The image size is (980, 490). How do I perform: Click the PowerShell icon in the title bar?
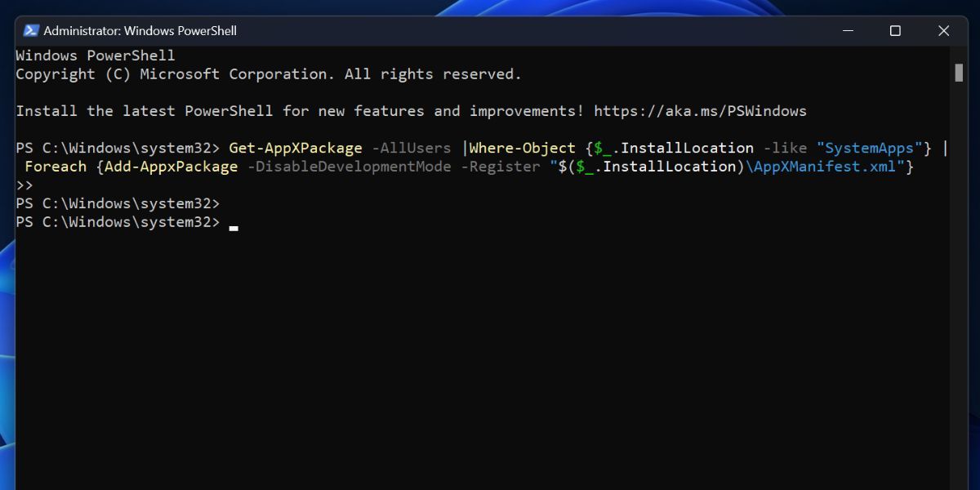pyautogui.click(x=31, y=30)
